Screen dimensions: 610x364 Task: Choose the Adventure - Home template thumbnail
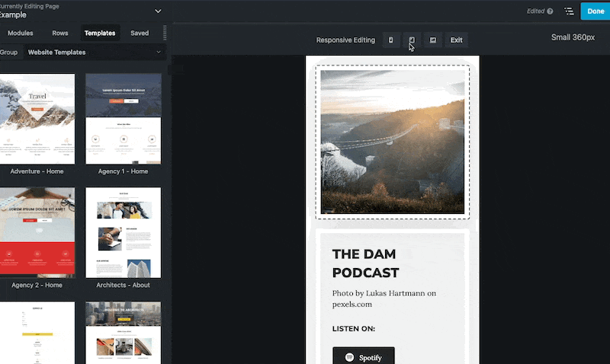[37, 119]
